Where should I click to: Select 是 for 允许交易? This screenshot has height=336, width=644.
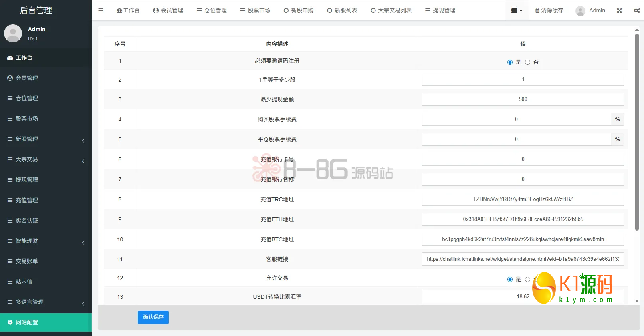tap(510, 279)
